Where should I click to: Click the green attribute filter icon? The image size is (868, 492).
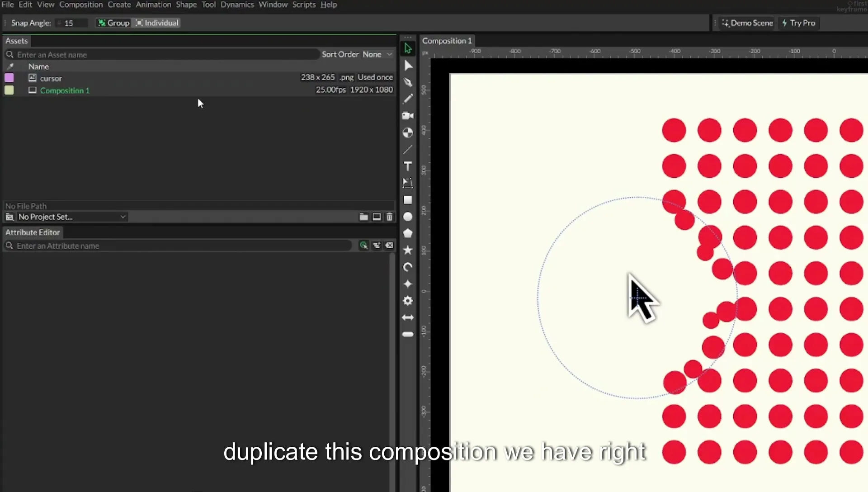[363, 246]
